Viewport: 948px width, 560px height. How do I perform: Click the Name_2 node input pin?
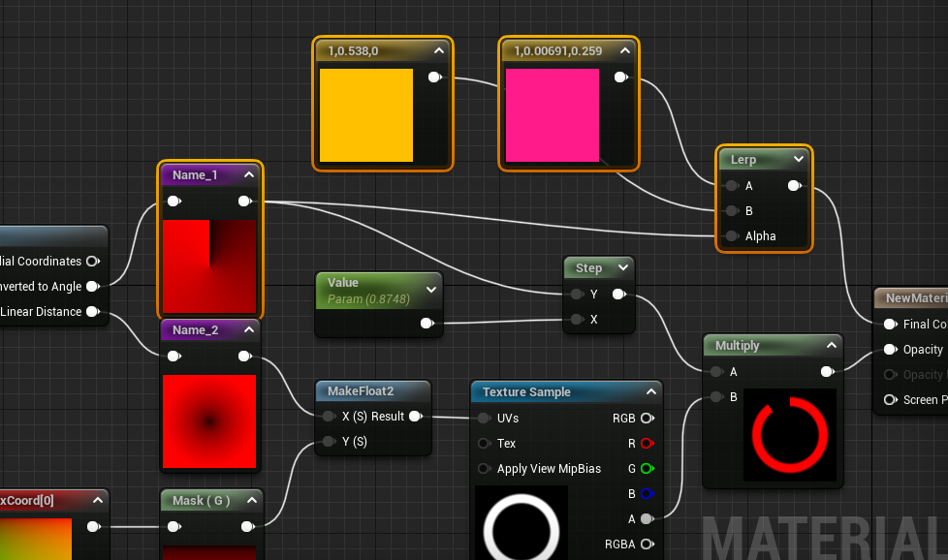tap(174, 356)
